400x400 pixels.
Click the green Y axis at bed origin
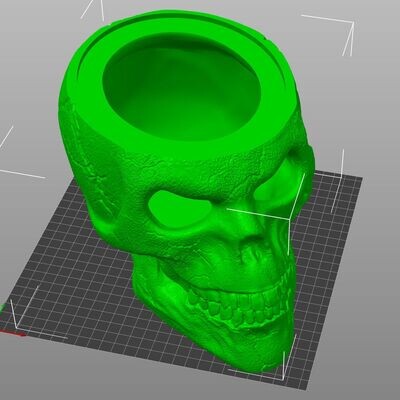pyautogui.click(x=2, y=307)
